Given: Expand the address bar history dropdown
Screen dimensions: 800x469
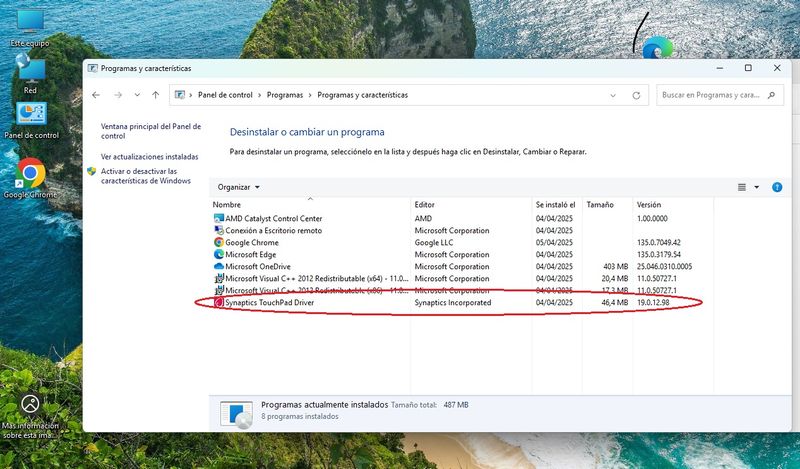Looking at the screenshot, I should point(613,95).
